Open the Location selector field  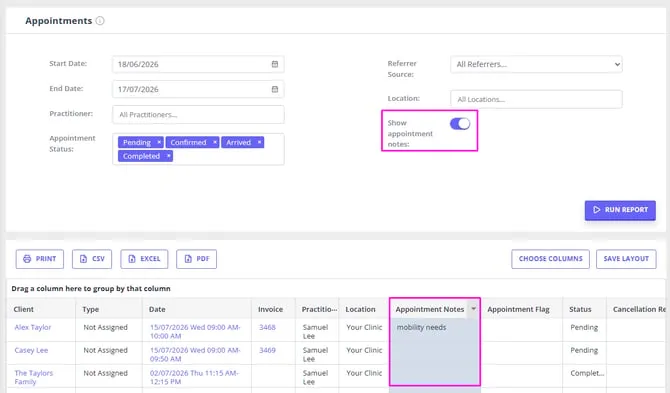(536, 99)
